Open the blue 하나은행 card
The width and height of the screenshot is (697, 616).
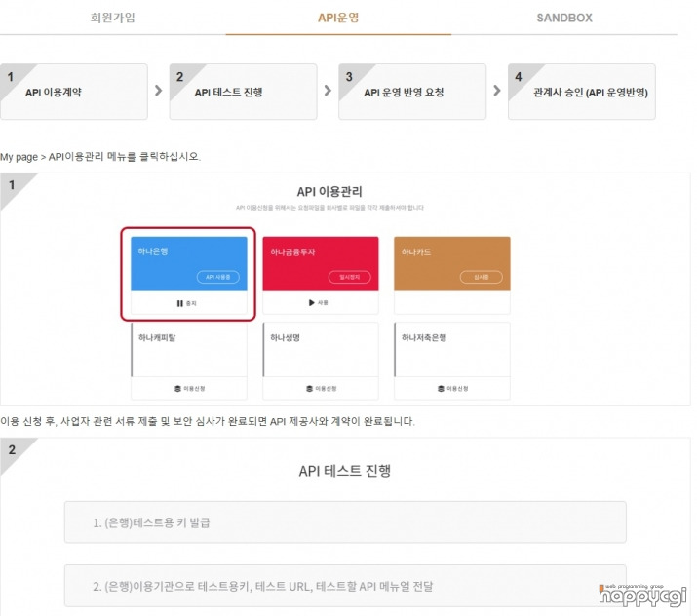[x=189, y=263]
